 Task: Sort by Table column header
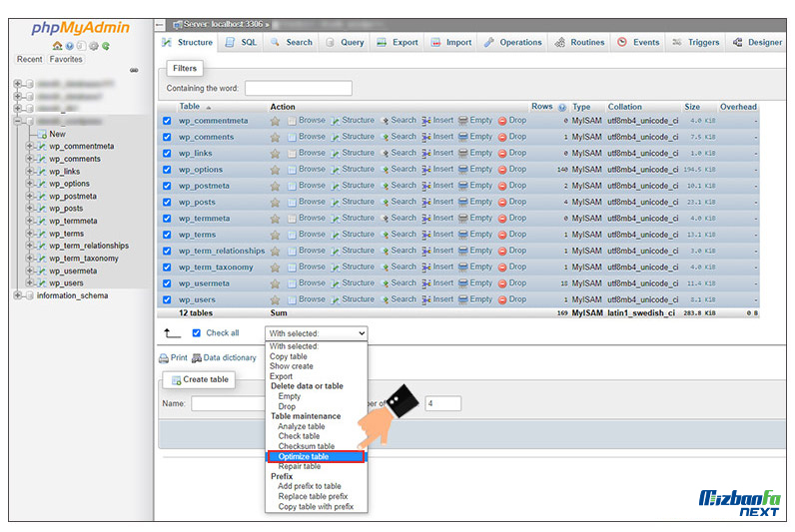(x=190, y=107)
